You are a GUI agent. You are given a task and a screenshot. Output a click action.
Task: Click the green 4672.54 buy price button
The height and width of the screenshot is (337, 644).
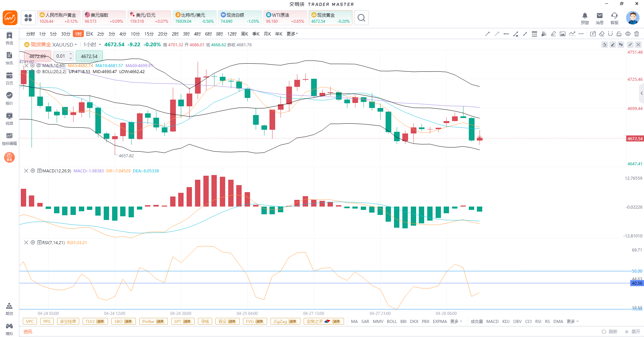(89, 56)
